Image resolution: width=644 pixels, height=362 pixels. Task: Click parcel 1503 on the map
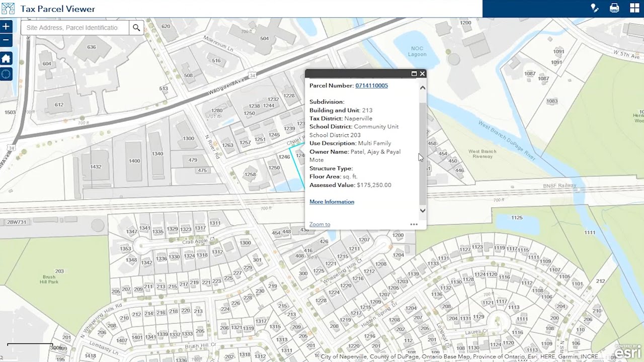coord(10,112)
